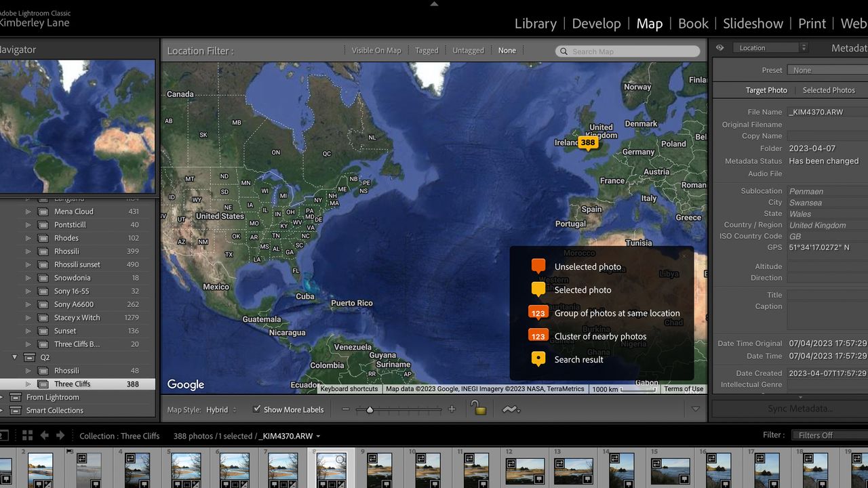Image resolution: width=868 pixels, height=488 pixels.
Task: Open the Location metadata set dropdown
Action: pos(770,48)
